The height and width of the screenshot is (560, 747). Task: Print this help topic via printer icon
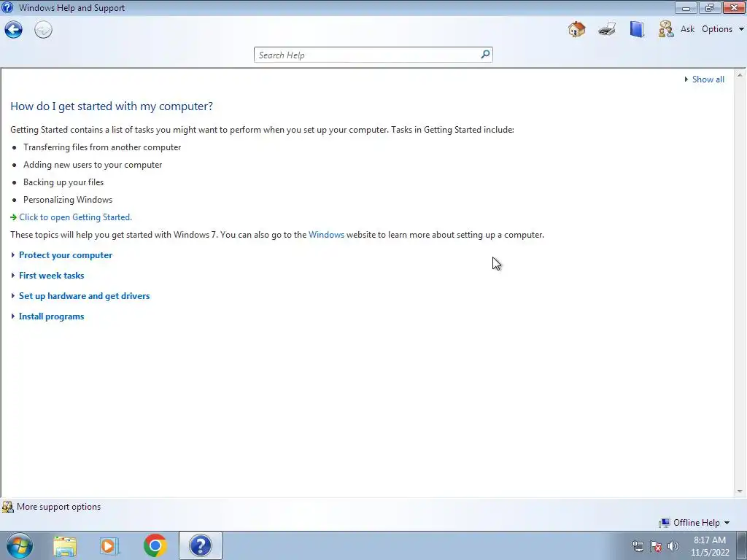click(607, 29)
